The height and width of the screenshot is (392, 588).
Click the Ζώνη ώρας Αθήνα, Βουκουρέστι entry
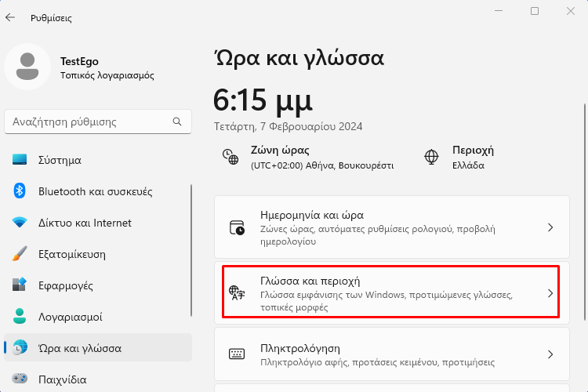point(308,157)
